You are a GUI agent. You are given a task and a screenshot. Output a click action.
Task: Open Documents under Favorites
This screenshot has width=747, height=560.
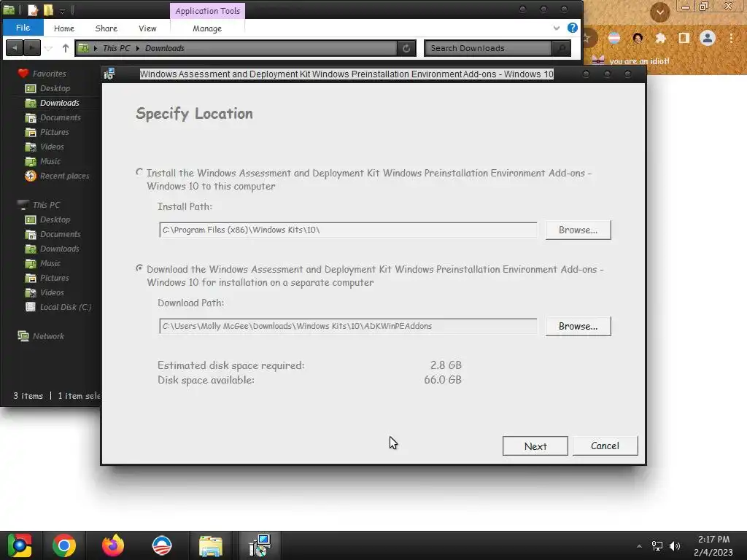[x=60, y=117]
